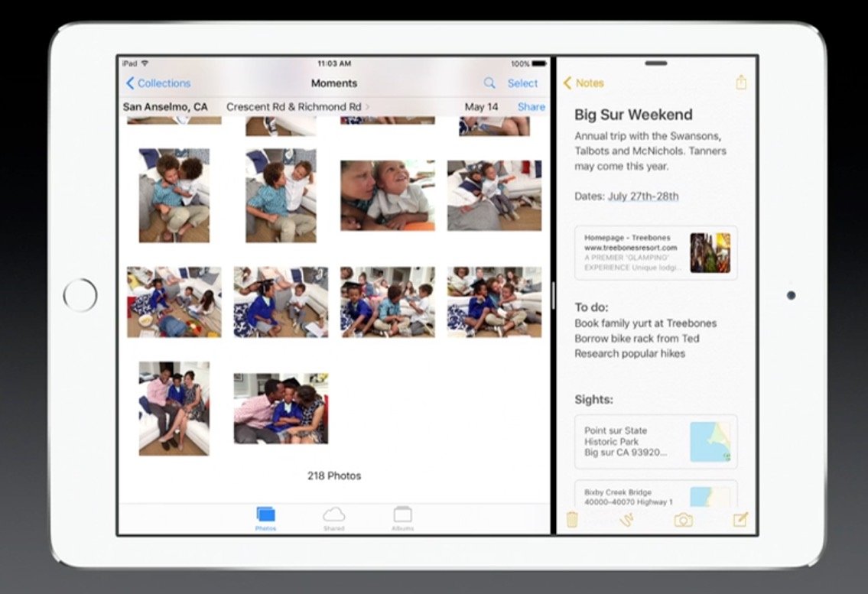Open the Treebones homepage link card
Screen dimensions: 868x594
point(656,252)
